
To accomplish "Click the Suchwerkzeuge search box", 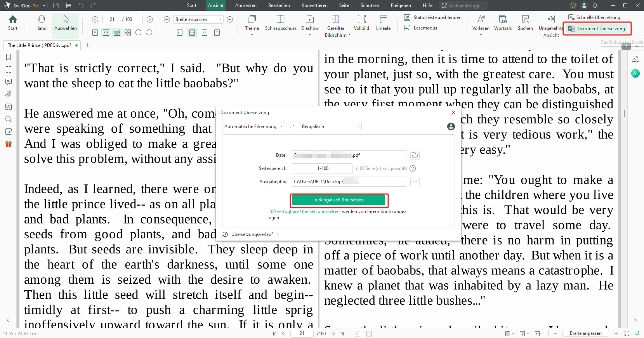I will pos(463,5).
